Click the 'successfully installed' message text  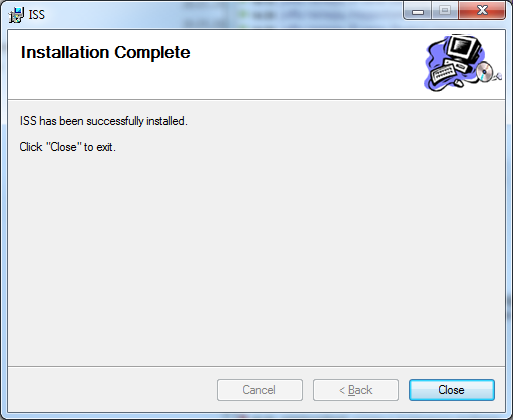point(104,121)
